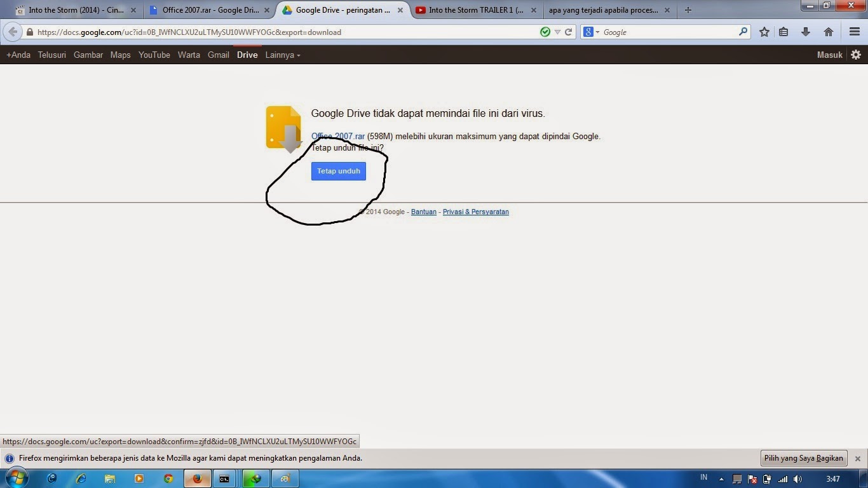Go to the Firefox home page icon

click(x=829, y=32)
